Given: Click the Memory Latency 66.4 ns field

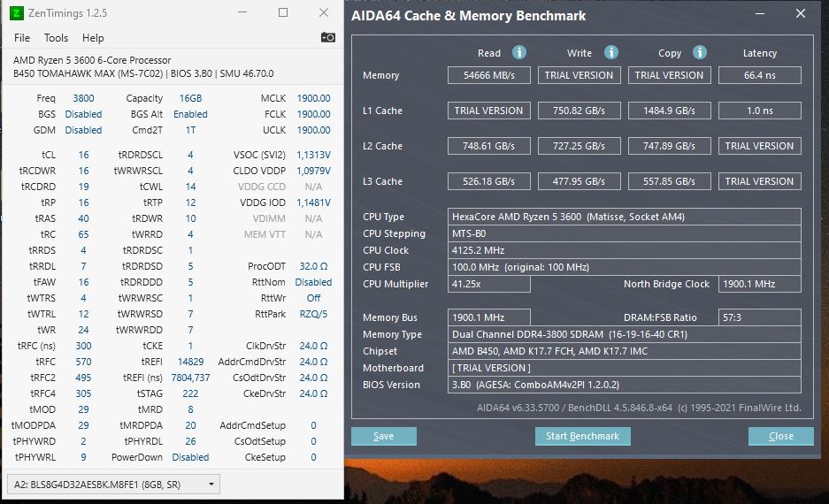Looking at the screenshot, I should (760, 75).
